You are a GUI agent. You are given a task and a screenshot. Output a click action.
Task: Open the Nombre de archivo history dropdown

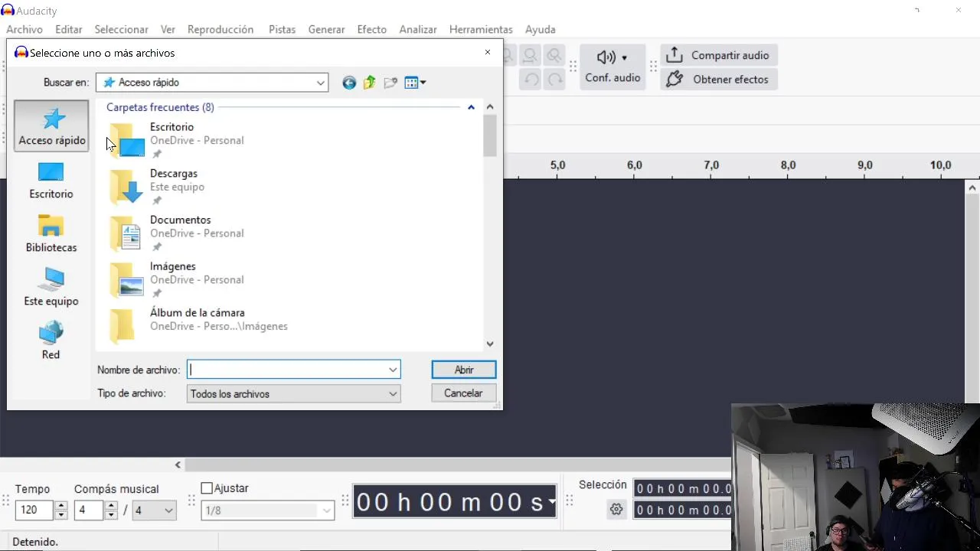pos(393,370)
